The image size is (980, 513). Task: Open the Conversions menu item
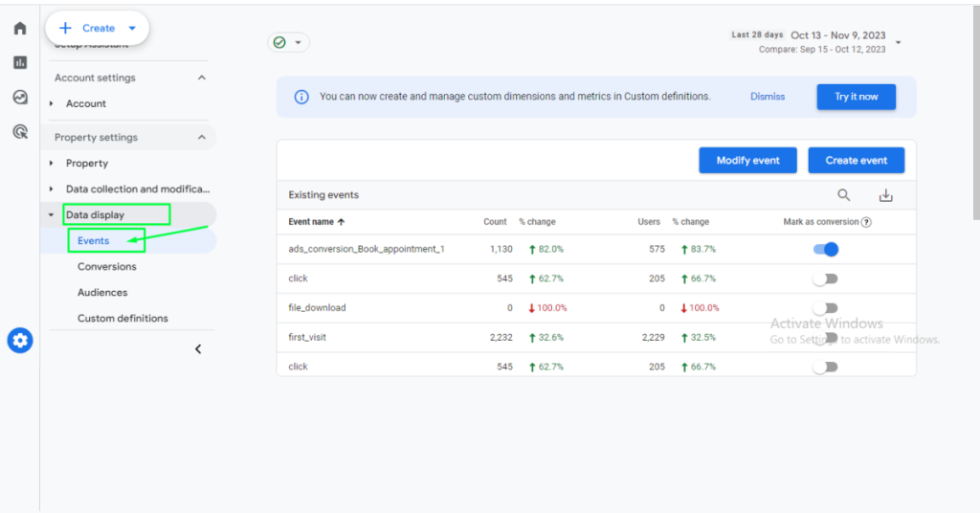point(107,267)
